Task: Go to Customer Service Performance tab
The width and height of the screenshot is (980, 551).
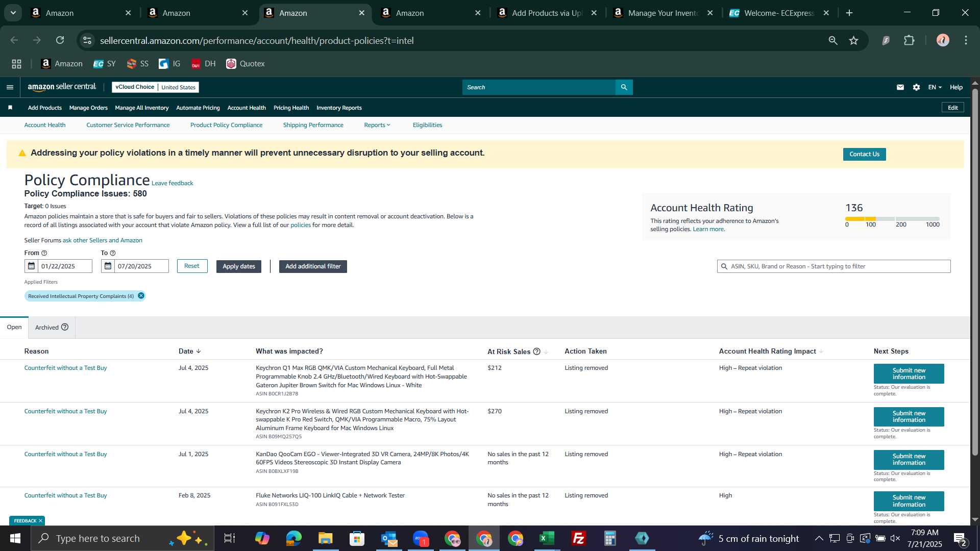Action: [x=128, y=125]
